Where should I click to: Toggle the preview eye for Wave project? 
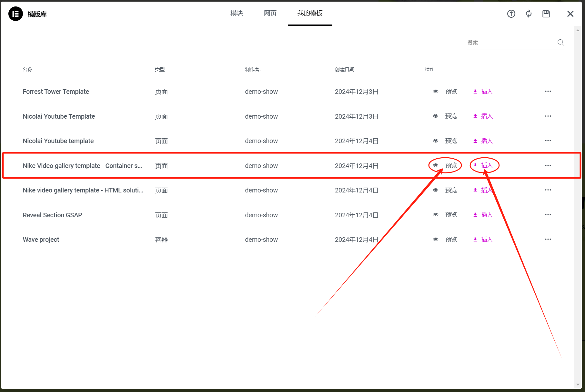435,239
